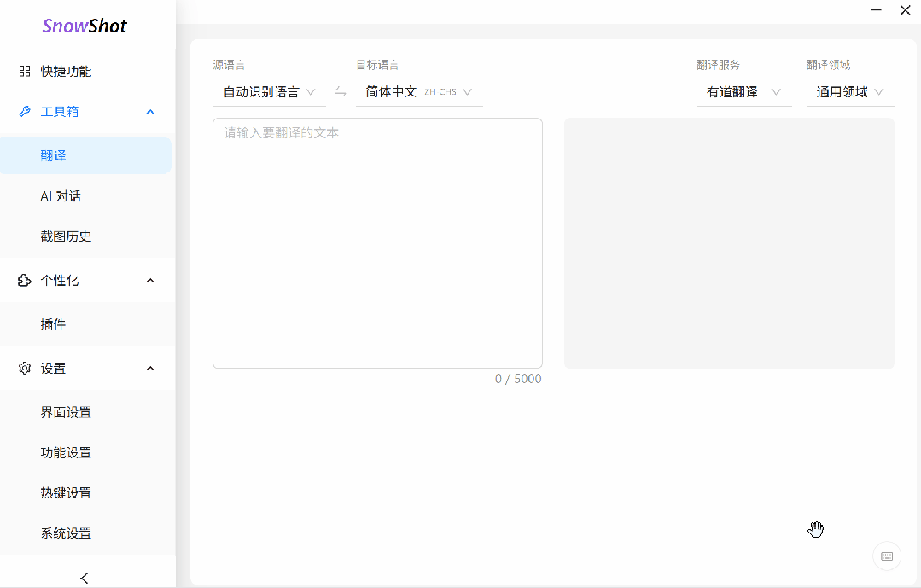Image resolution: width=921 pixels, height=588 pixels.
Task: Click the translation result output area
Action: click(729, 243)
